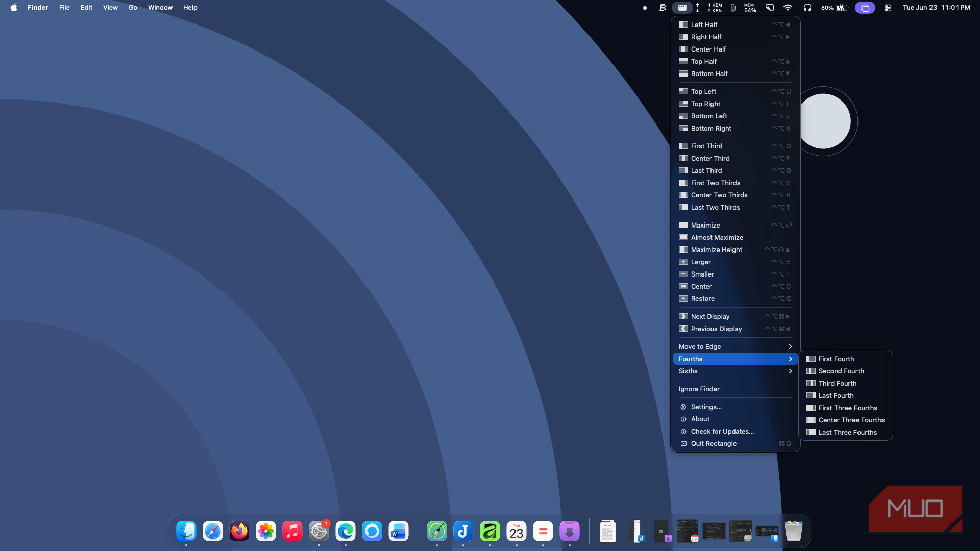Open Photos from the Dock

click(266, 532)
